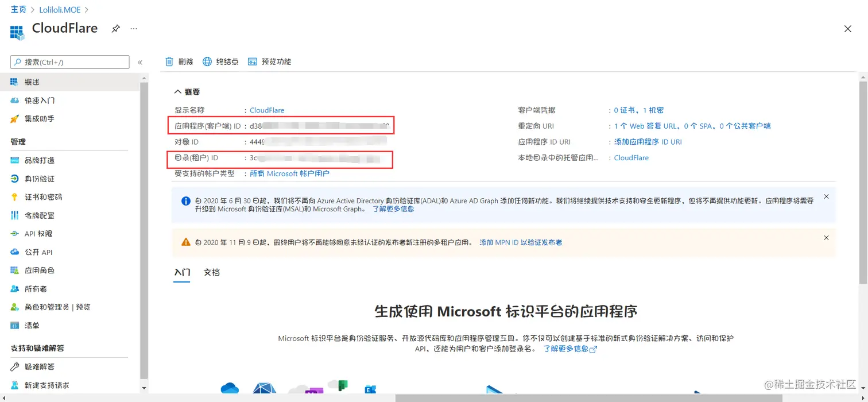Go to 主页 breadcrumb

coord(18,10)
